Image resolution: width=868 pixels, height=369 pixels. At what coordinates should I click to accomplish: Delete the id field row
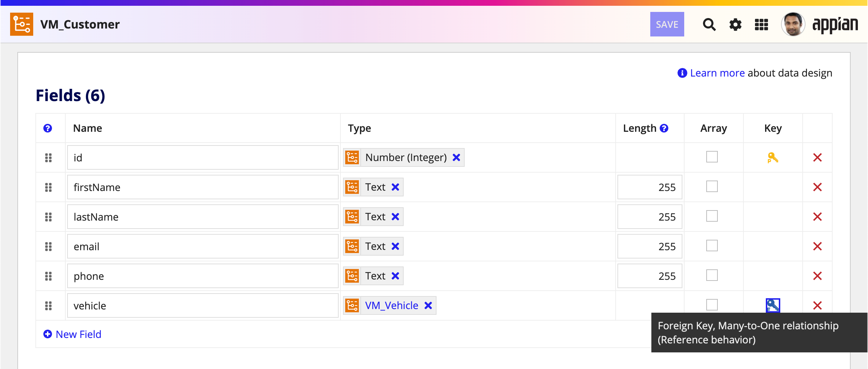pyautogui.click(x=817, y=157)
